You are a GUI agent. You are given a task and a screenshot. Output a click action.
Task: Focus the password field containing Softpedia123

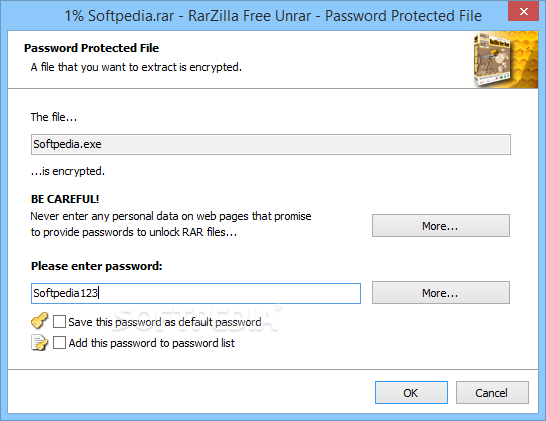(x=196, y=293)
